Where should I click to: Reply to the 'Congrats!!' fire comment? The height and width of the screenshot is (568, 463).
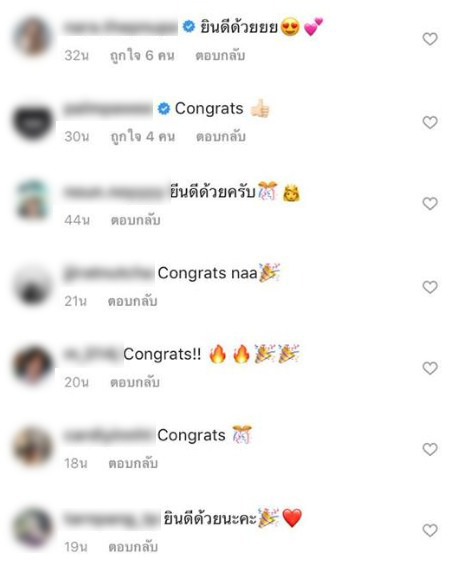[135, 382]
